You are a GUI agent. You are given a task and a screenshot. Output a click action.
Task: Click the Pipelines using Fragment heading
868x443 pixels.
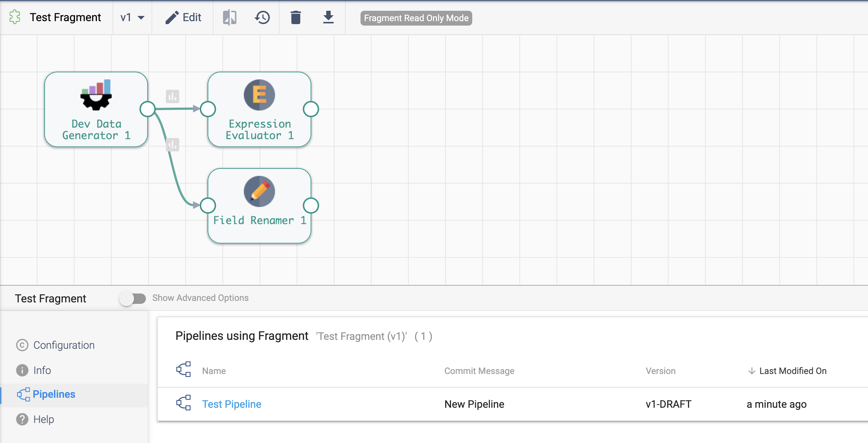coord(242,336)
